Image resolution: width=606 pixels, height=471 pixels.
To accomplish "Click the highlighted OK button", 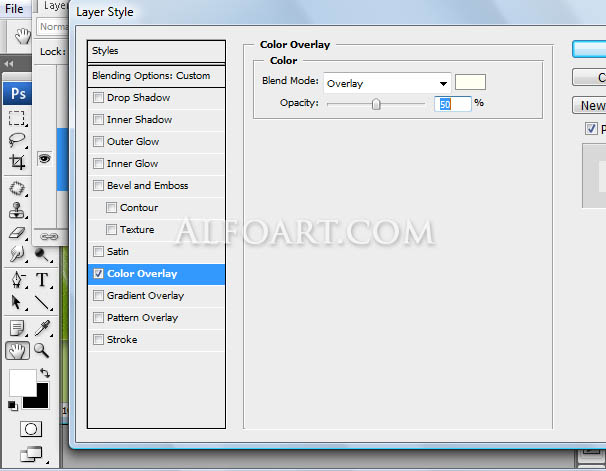I will tap(589, 49).
